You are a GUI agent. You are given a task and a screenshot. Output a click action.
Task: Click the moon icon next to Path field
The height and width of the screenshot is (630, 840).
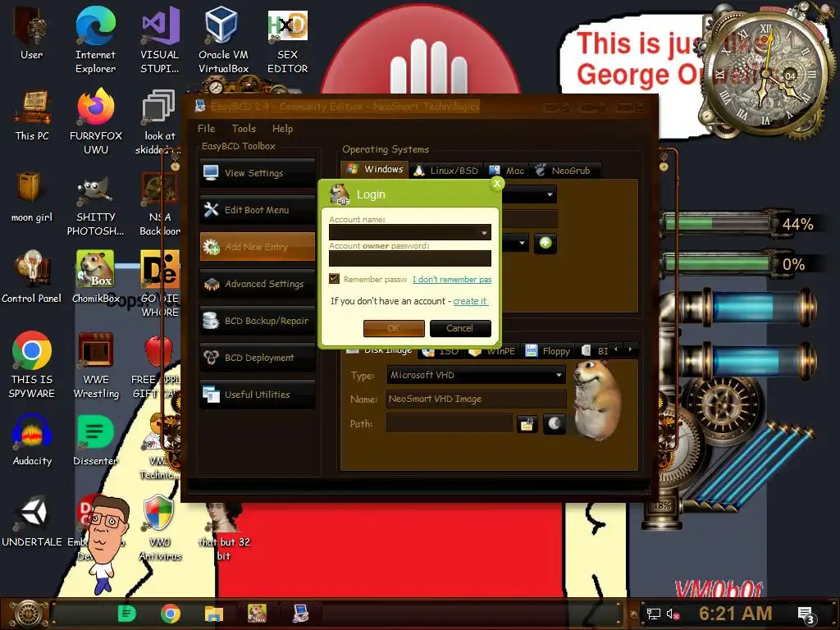click(x=554, y=424)
